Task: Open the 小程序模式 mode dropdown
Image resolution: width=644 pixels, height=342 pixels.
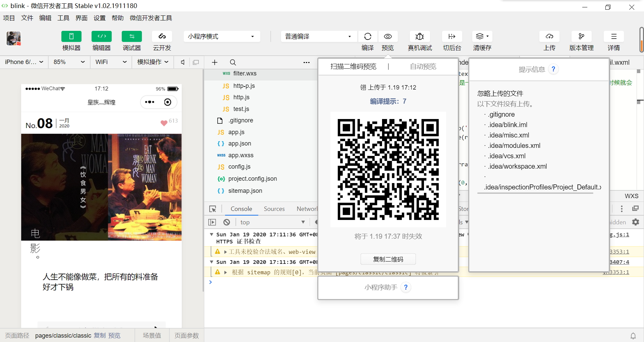Action: [222, 36]
